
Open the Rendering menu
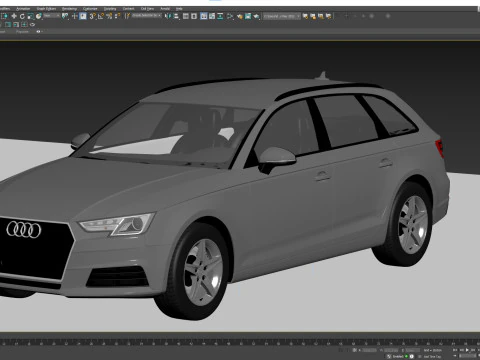[69, 9]
